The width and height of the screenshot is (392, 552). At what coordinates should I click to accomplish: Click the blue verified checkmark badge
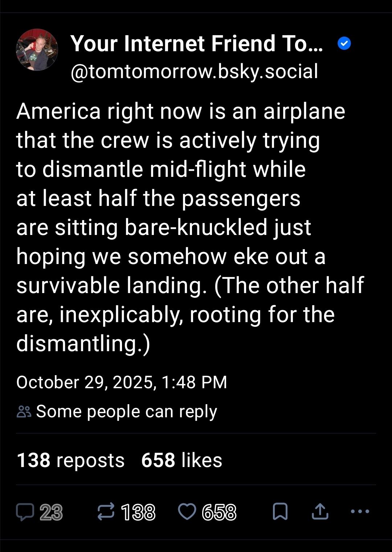344,44
